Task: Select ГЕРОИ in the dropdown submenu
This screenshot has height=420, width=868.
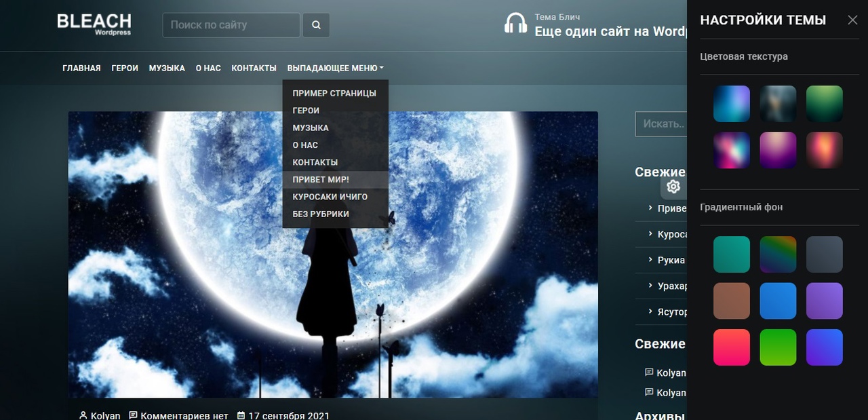Action: tap(335, 111)
